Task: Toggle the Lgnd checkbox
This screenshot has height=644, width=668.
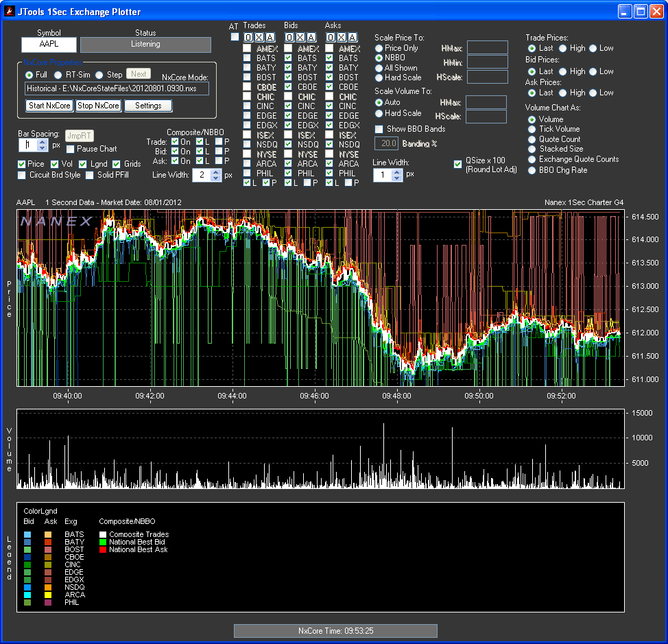Action: [83, 164]
